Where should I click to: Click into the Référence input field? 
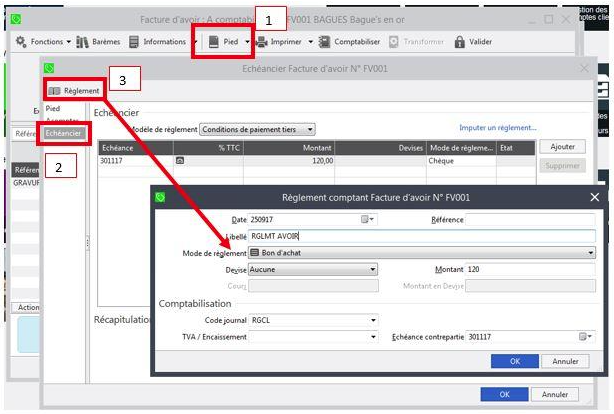(529, 219)
